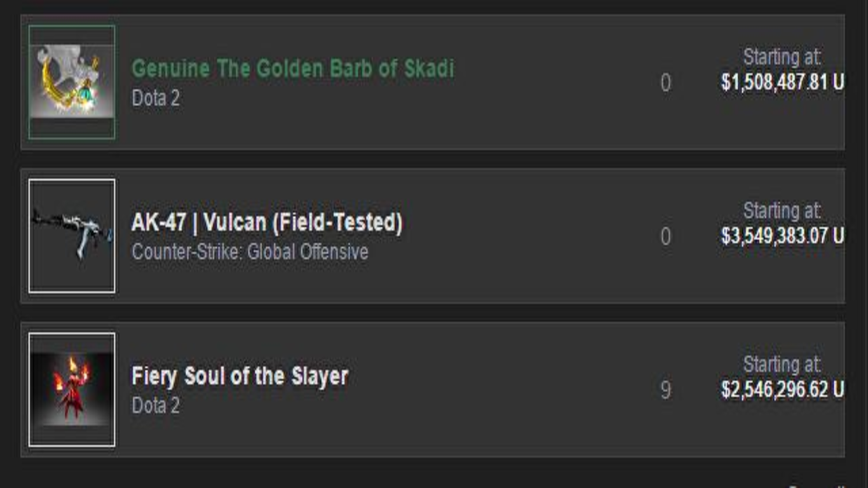
Task: Click quantity 0 on Golden Barb row
Action: [665, 83]
